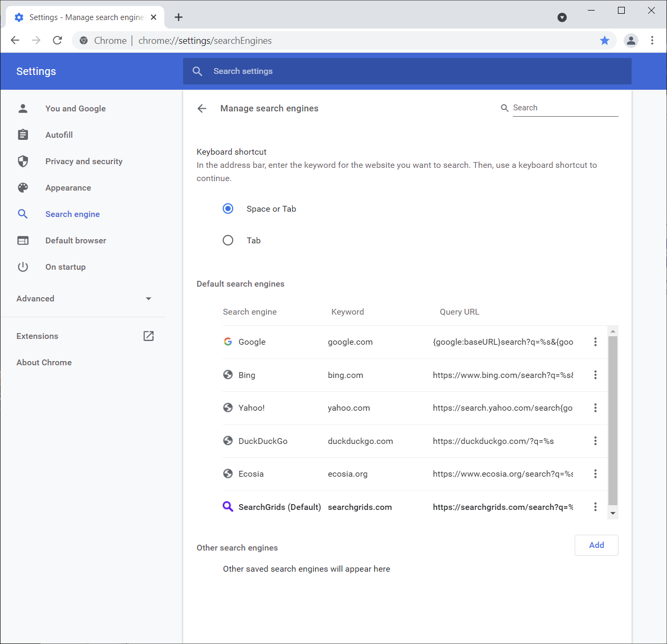Click the You and Google person icon
The height and width of the screenshot is (644, 667).
pyautogui.click(x=23, y=108)
